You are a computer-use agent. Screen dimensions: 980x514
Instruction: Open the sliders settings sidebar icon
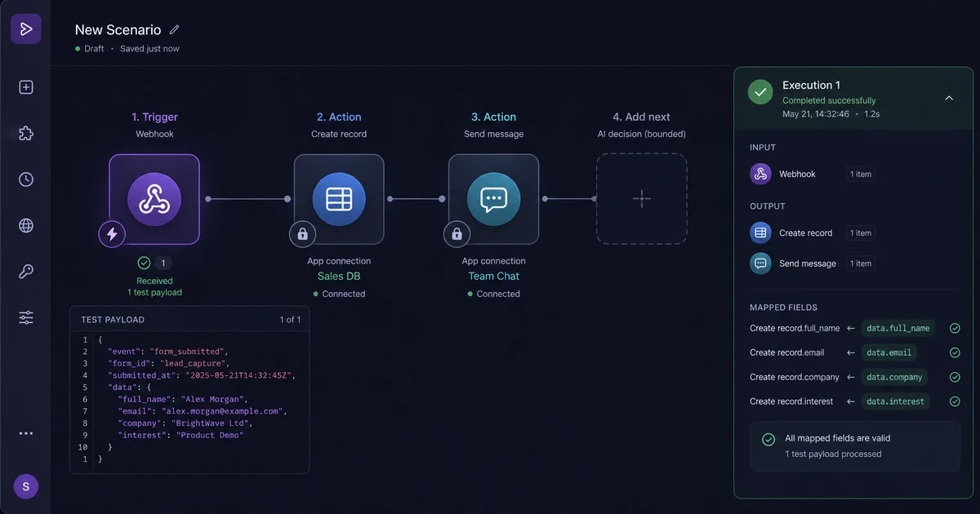26,318
